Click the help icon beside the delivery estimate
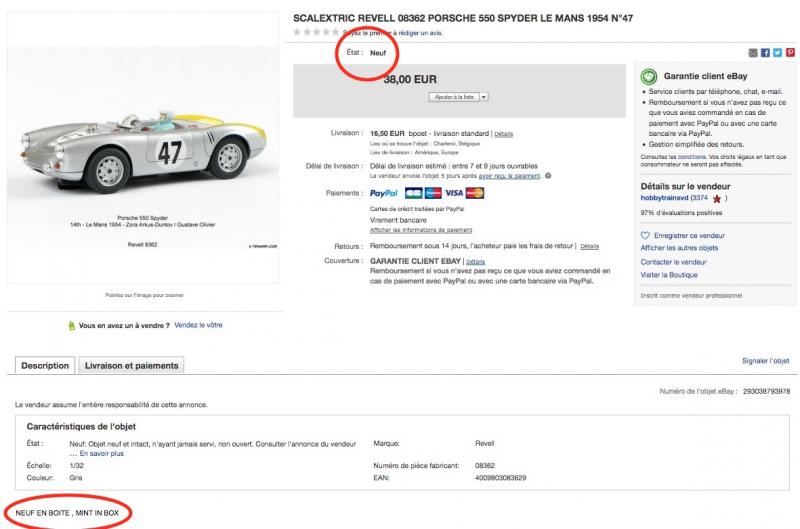This screenshot has height=529, width=800. 548,175
